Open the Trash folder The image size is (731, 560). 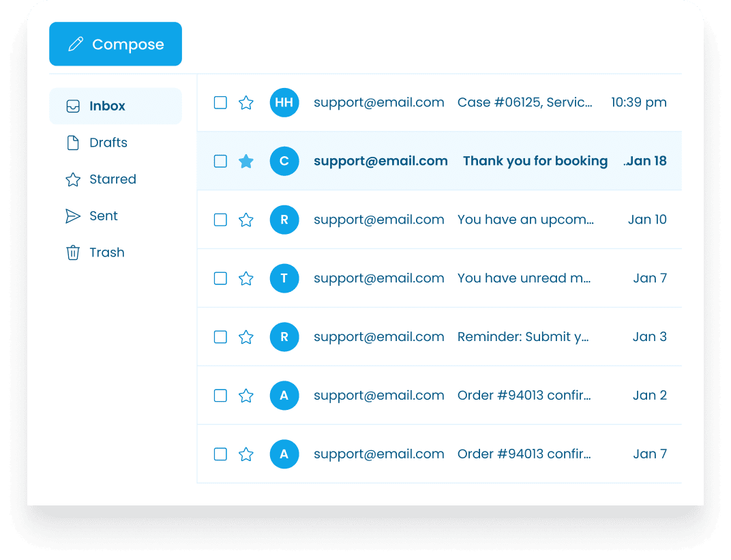tap(106, 252)
